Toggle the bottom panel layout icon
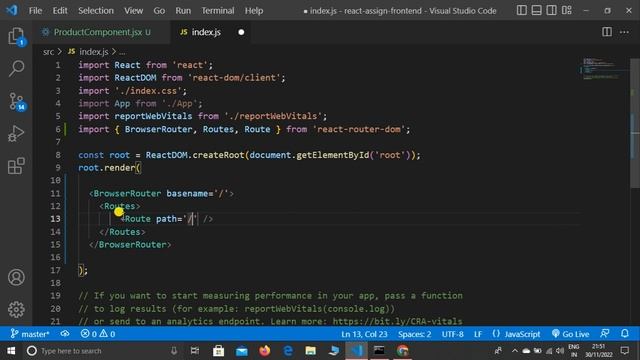640x360 pixels. (x=536, y=10)
